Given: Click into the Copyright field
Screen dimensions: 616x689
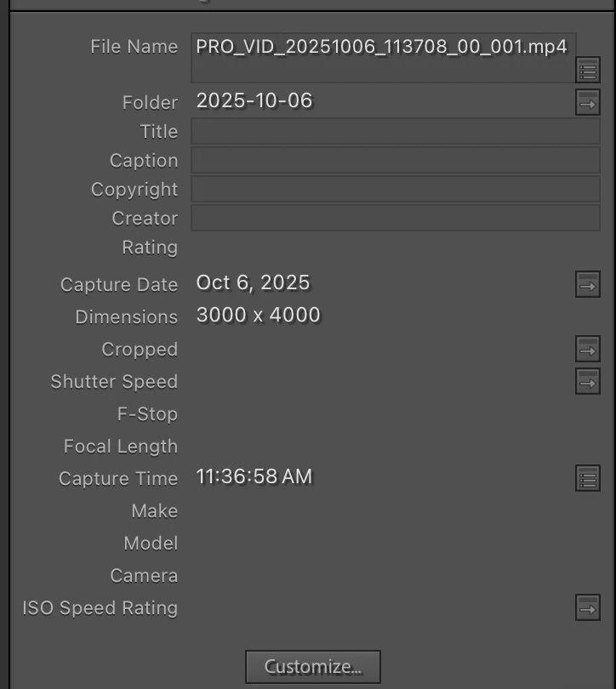Looking at the screenshot, I should [x=396, y=190].
